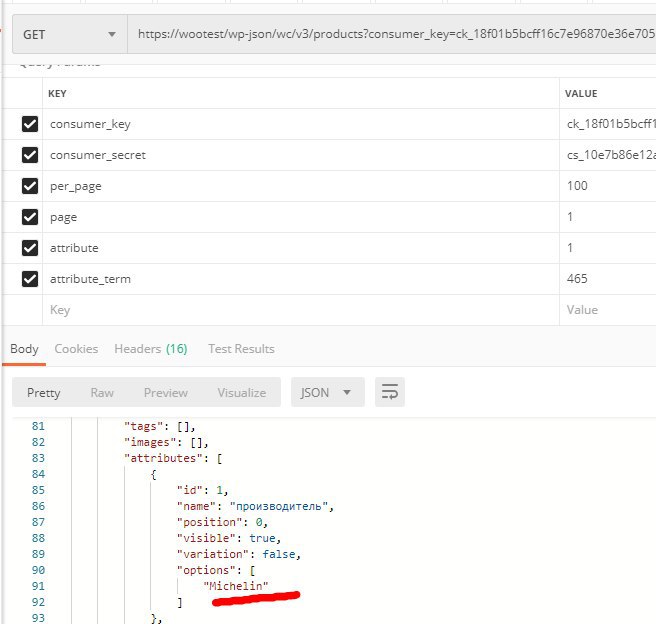Switch to the Test Results tab

pos(241,349)
